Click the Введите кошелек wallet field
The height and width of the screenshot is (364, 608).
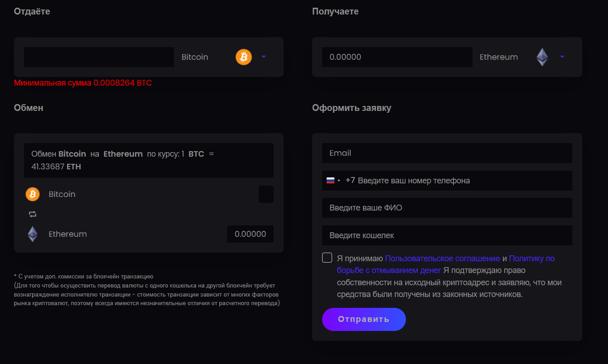click(x=447, y=235)
